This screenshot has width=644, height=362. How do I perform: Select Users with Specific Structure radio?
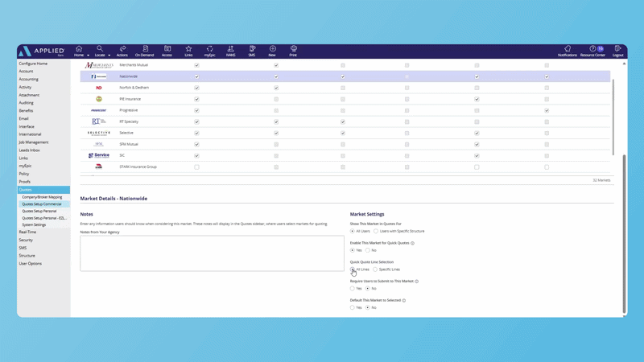pyautogui.click(x=376, y=231)
